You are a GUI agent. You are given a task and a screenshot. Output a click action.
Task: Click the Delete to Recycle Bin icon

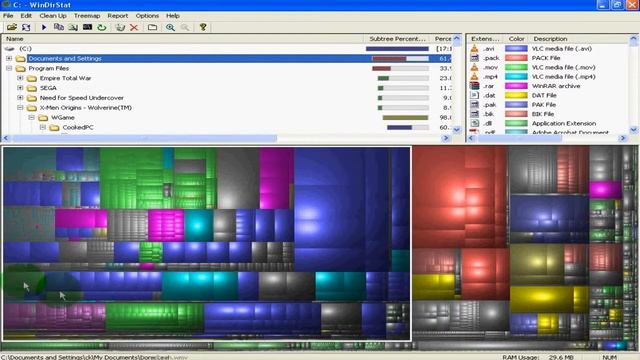tap(120, 27)
